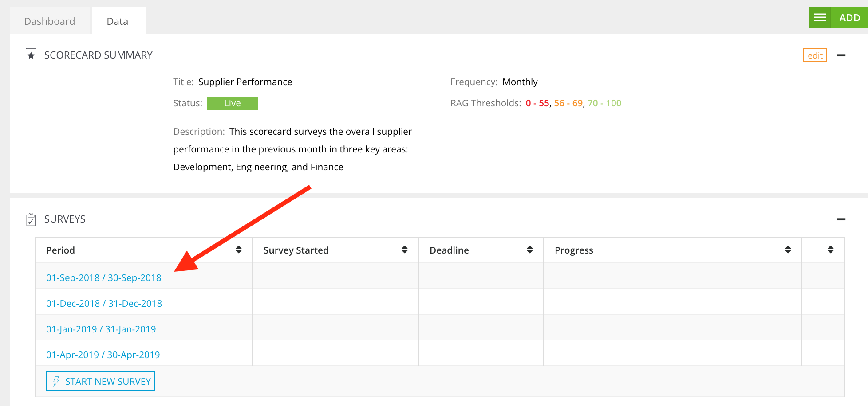Click the Period column header text
This screenshot has width=868, height=406.
pos(61,250)
